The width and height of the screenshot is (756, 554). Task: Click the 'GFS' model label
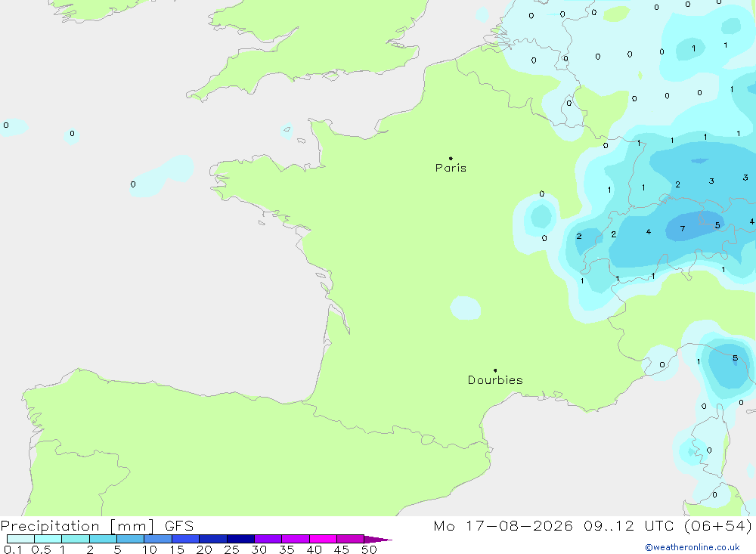[179, 526]
